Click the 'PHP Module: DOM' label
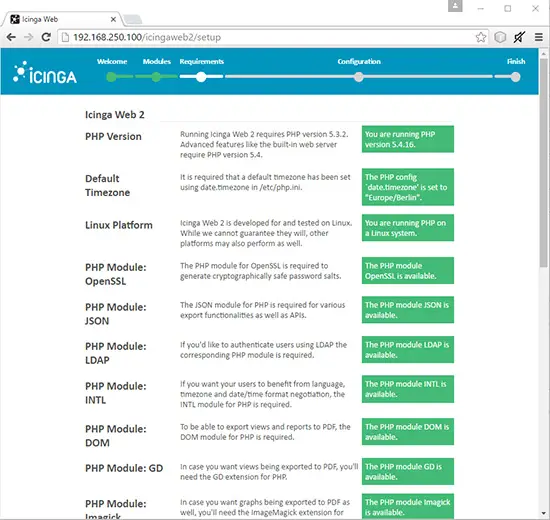550x520 pixels. tap(116, 436)
